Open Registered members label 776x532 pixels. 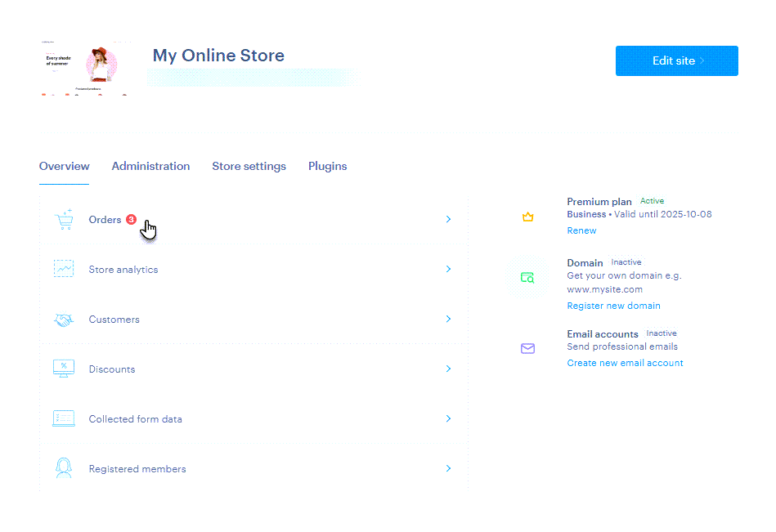point(137,469)
